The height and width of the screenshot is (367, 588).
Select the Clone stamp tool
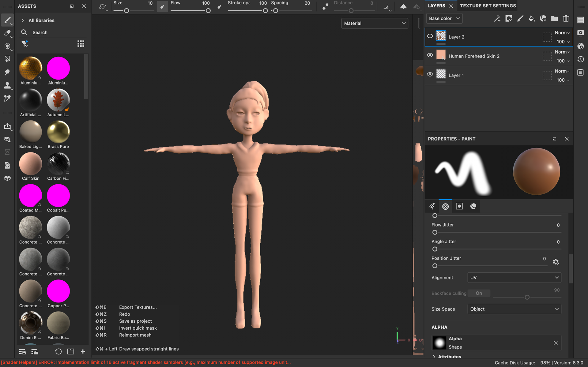click(7, 85)
